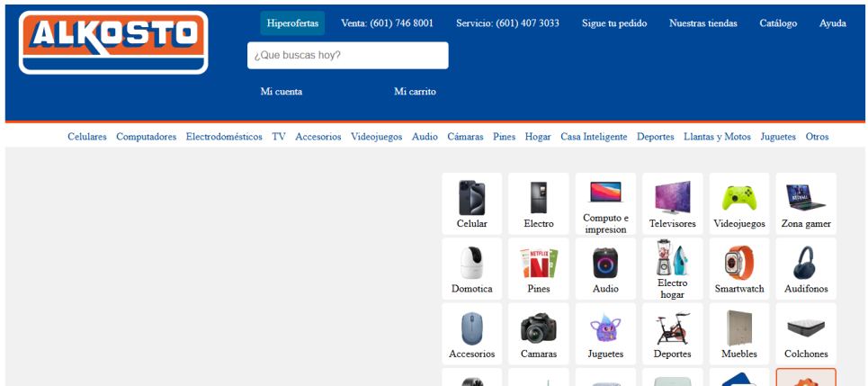Image resolution: width=868 pixels, height=386 pixels.
Task: Open Accesorios in the category bar
Action: point(318,137)
